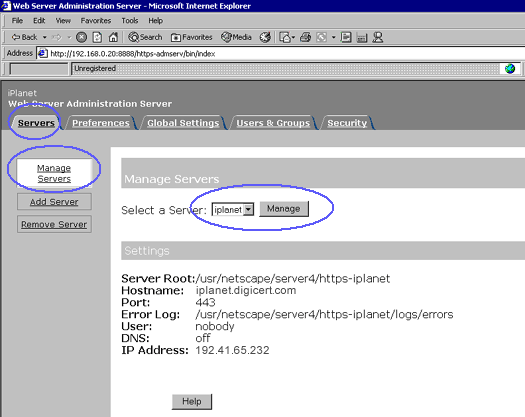Refresh the page using toolbar icon

[97, 37]
